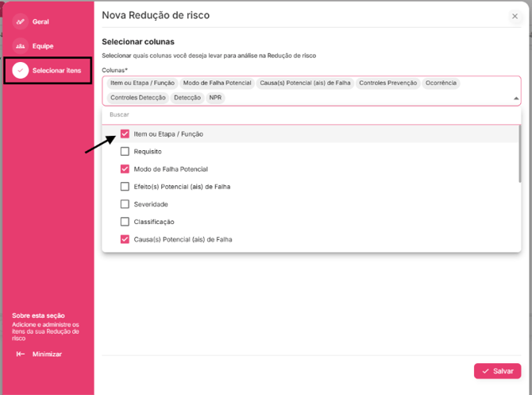Click the Geral step icon in sidebar
The image size is (532, 395).
point(20,21)
